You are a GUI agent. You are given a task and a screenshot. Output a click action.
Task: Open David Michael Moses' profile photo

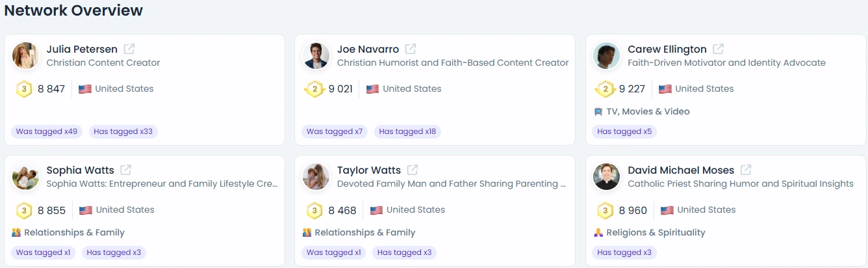tap(607, 176)
